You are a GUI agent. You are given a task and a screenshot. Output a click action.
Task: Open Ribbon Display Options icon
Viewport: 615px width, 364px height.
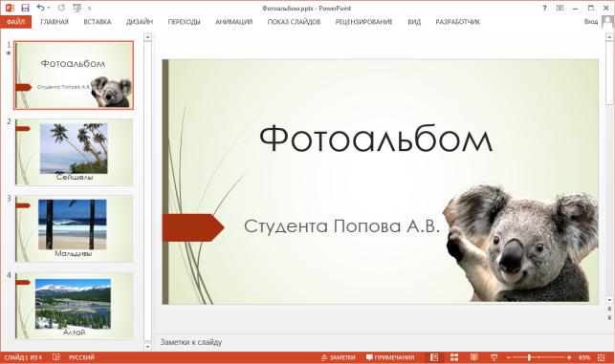(x=560, y=8)
